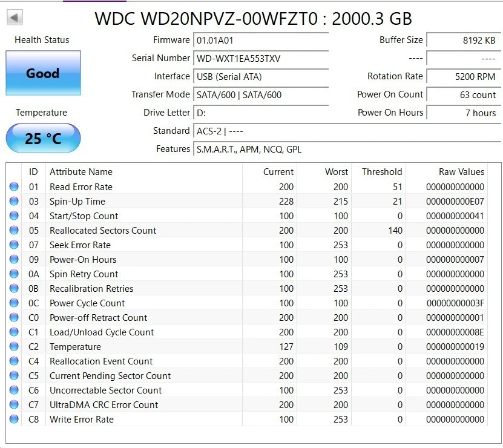The image size is (503, 448).
Task: Click the UltraDMA CRC Error Count status dot
Action: click(x=13, y=404)
